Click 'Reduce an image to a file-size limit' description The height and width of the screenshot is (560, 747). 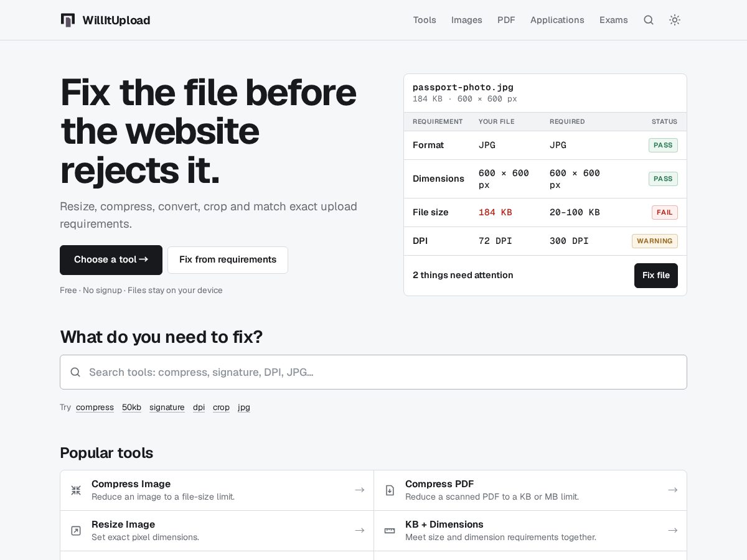tap(163, 497)
